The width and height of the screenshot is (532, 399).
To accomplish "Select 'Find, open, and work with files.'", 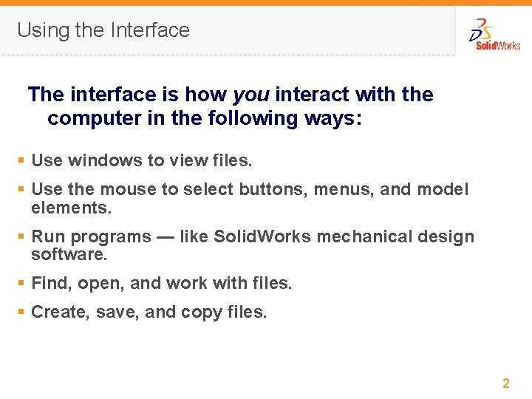I will (162, 283).
